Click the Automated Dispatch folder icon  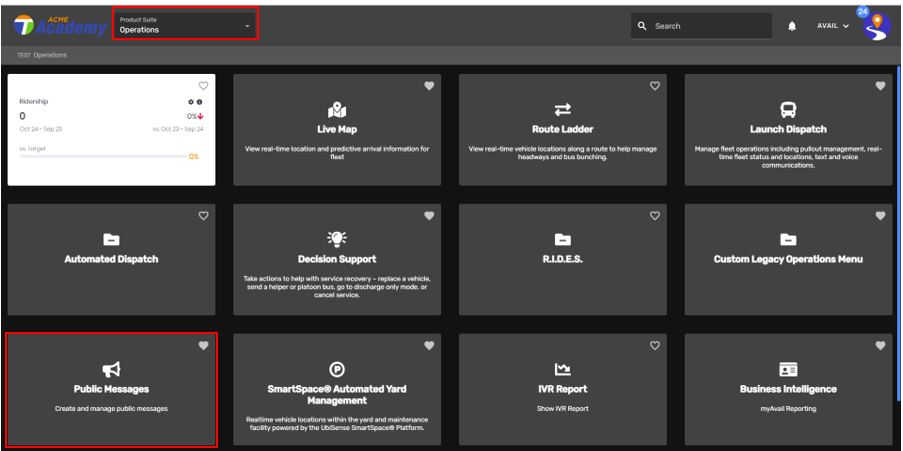(x=111, y=239)
